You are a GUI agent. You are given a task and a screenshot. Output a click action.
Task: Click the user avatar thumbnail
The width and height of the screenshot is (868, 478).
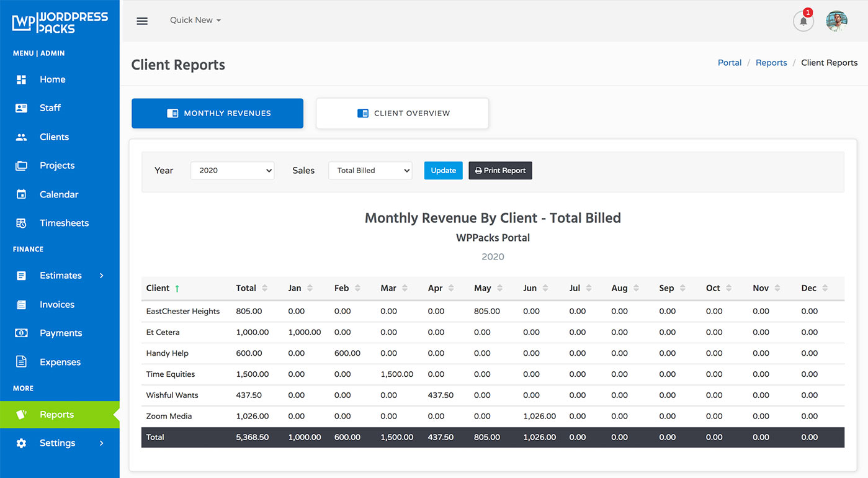coord(836,20)
